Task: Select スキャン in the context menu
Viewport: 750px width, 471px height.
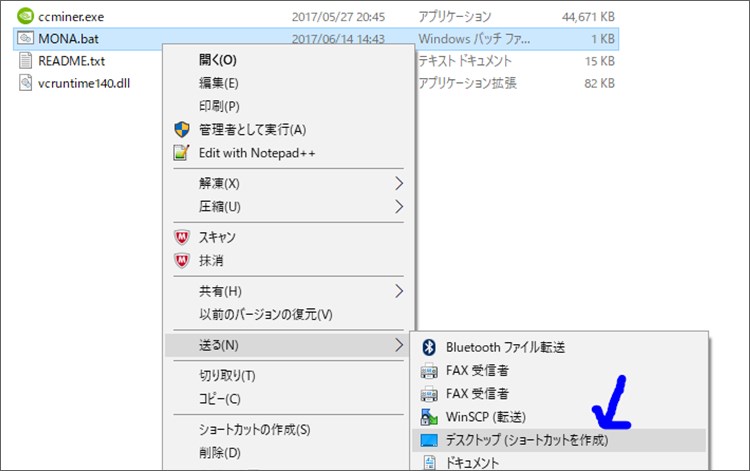Action: pos(217,237)
